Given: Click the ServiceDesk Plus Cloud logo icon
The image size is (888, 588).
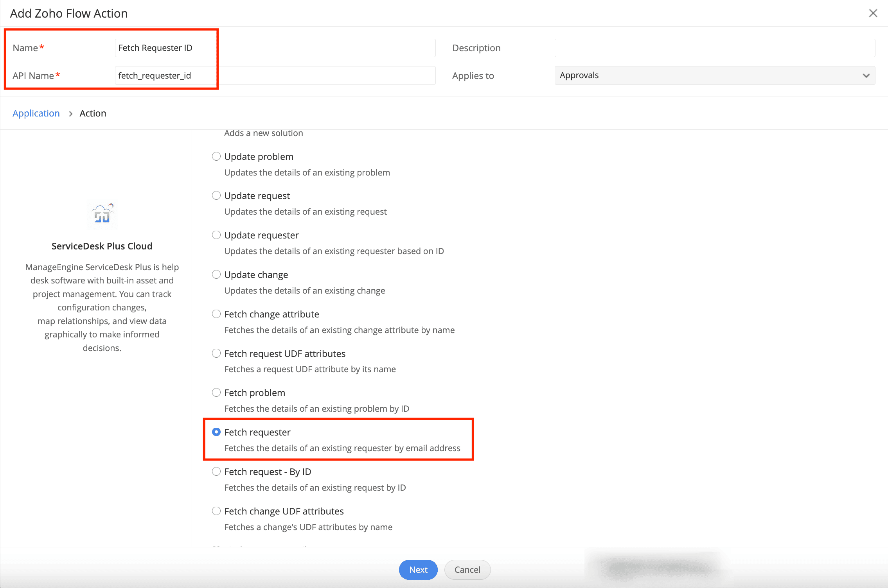Looking at the screenshot, I should [102, 214].
